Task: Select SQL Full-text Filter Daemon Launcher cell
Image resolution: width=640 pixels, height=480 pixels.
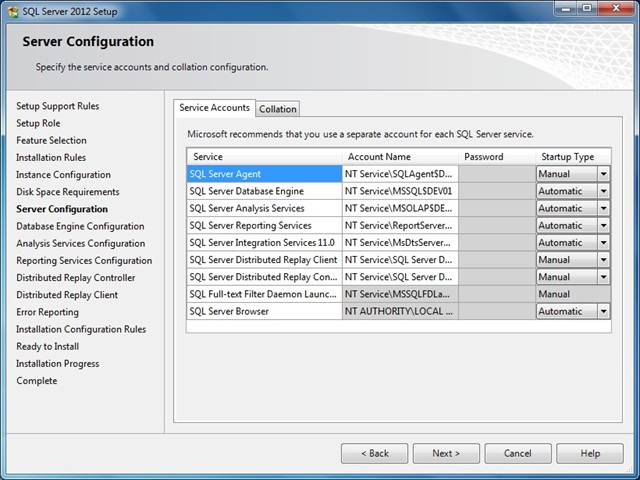Action: [x=264, y=294]
